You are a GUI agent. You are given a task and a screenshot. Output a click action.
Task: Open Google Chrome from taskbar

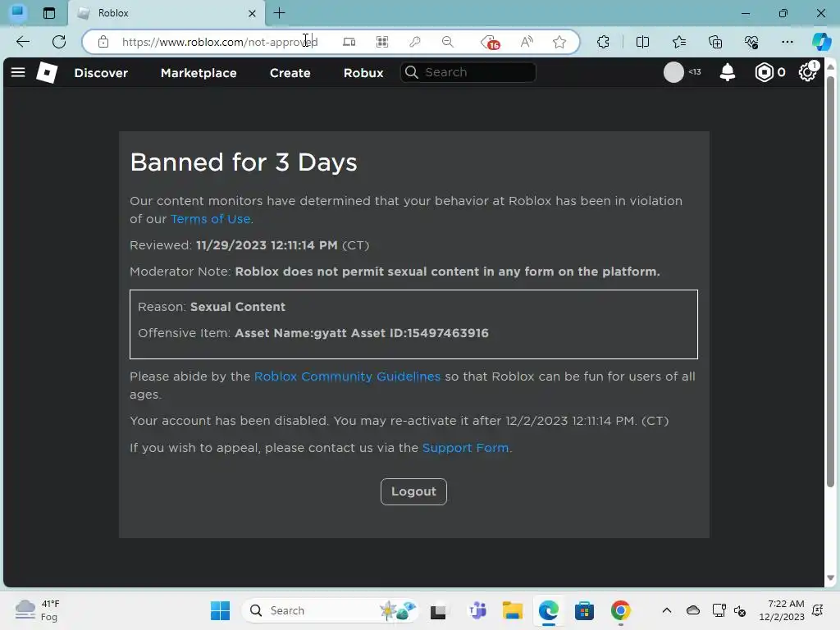pyautogui.click(x=620, y=610)
